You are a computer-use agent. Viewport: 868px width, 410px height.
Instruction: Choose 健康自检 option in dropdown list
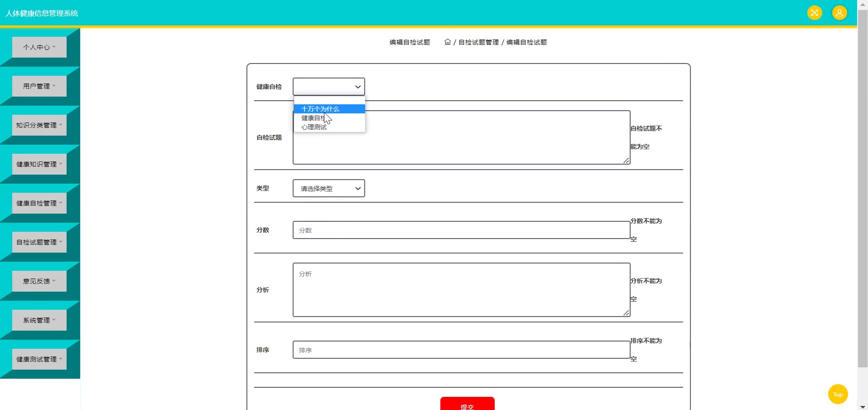coord(329,118)
